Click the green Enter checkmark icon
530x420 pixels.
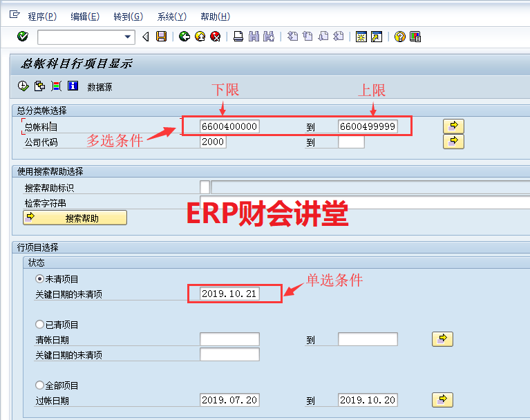tap(23, 37)
